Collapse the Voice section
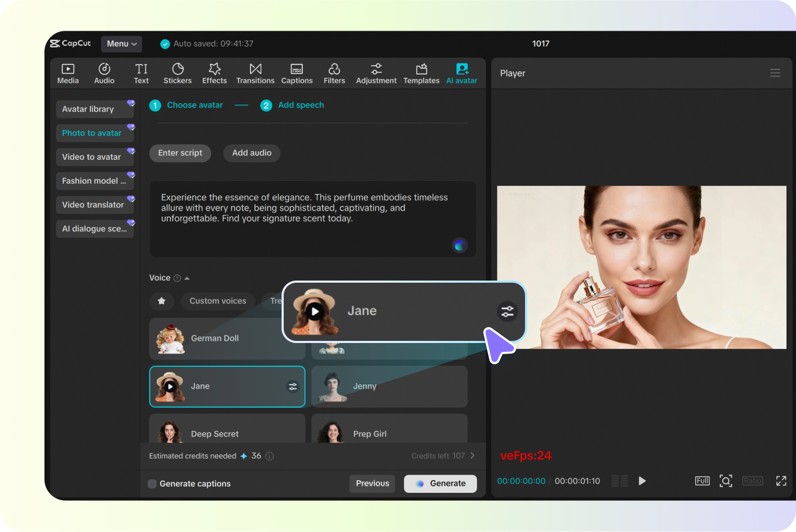796x532 pixels. tap(186, 277)
